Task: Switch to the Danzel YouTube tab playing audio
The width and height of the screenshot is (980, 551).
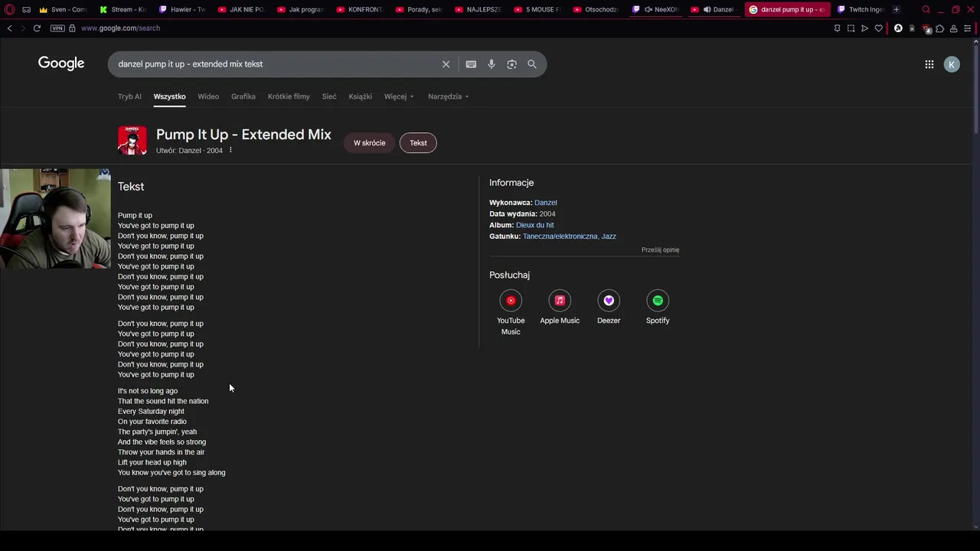Action: (x=714, y=10)
